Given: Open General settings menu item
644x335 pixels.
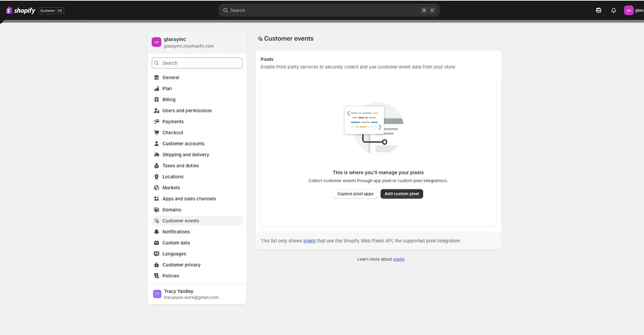Looking at the screenshot, I should 197,78.
